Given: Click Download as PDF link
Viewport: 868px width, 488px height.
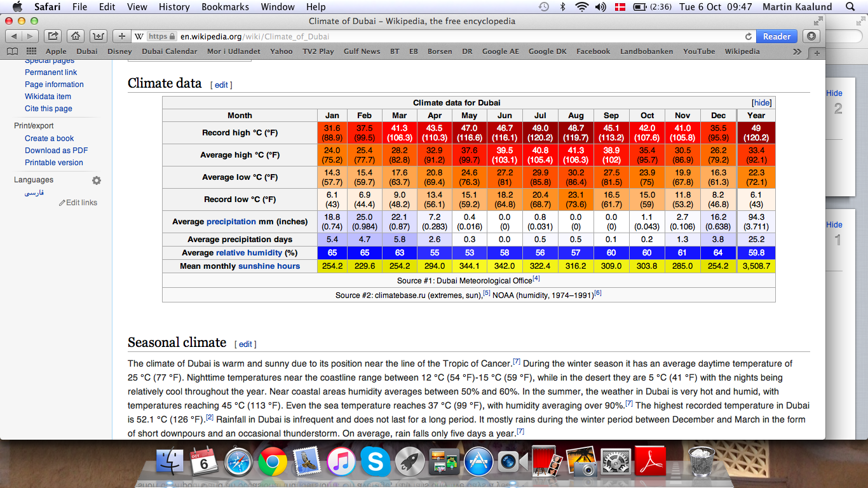Looking at the screenshot, I should pos(57,151).
